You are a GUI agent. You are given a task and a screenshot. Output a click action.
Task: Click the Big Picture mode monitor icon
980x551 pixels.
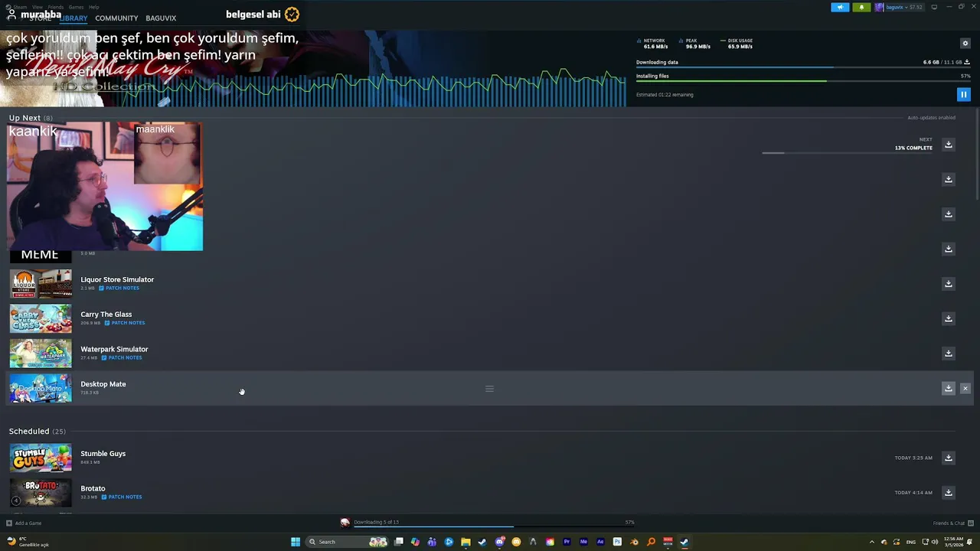click(x=934, y=7)
